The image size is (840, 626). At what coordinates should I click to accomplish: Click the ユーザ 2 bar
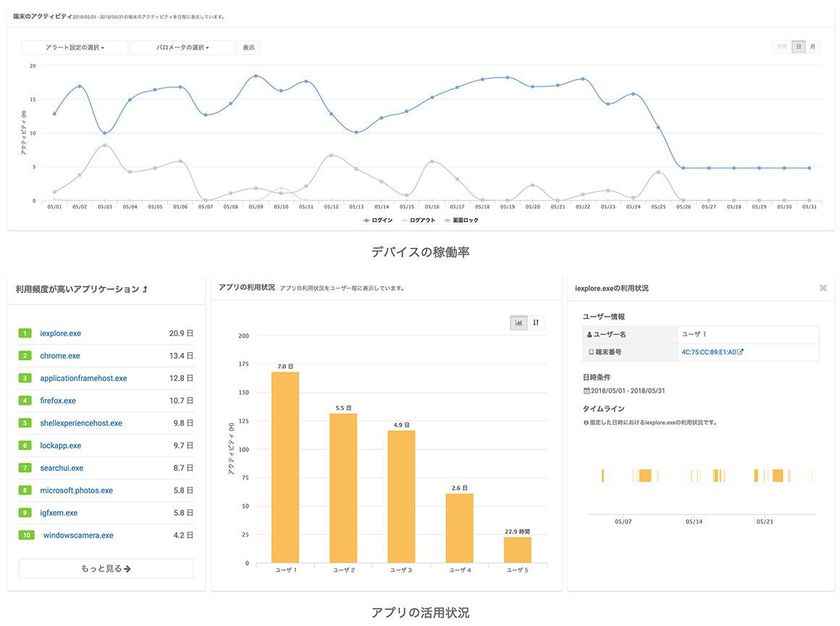343,488
